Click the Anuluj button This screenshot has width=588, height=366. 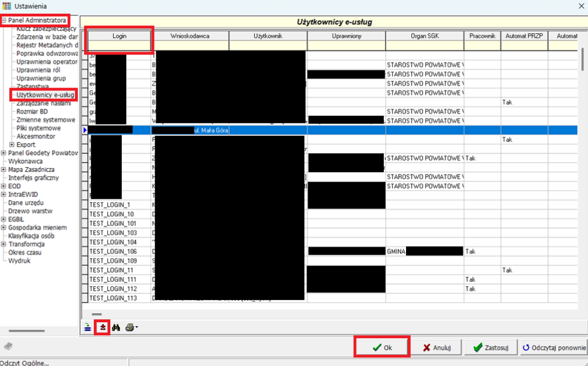click(x=437, y=347)
